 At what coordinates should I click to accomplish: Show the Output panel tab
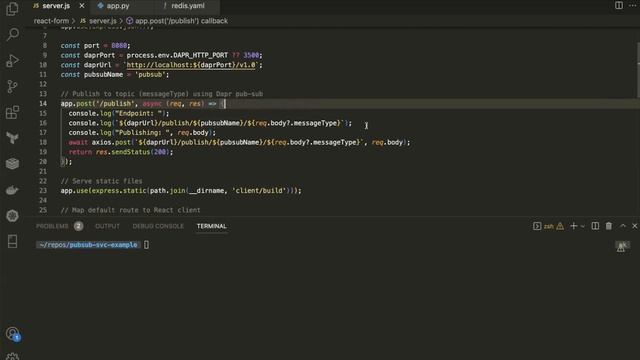pos(107,226)
